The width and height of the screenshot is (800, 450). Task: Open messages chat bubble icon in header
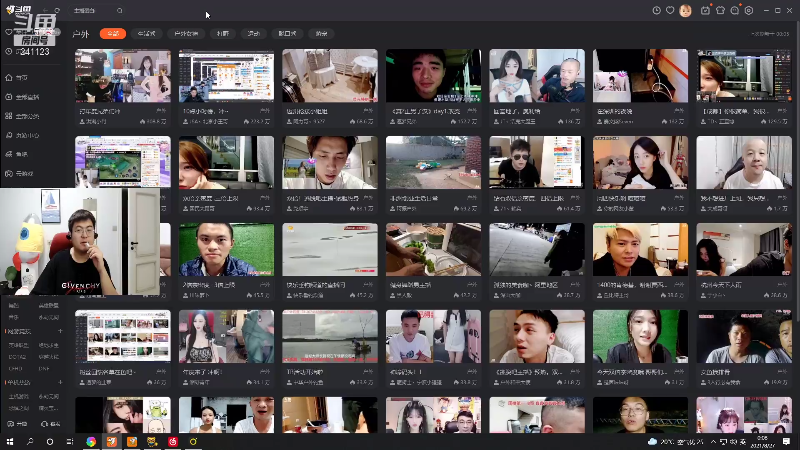click(x=735, y=10)
